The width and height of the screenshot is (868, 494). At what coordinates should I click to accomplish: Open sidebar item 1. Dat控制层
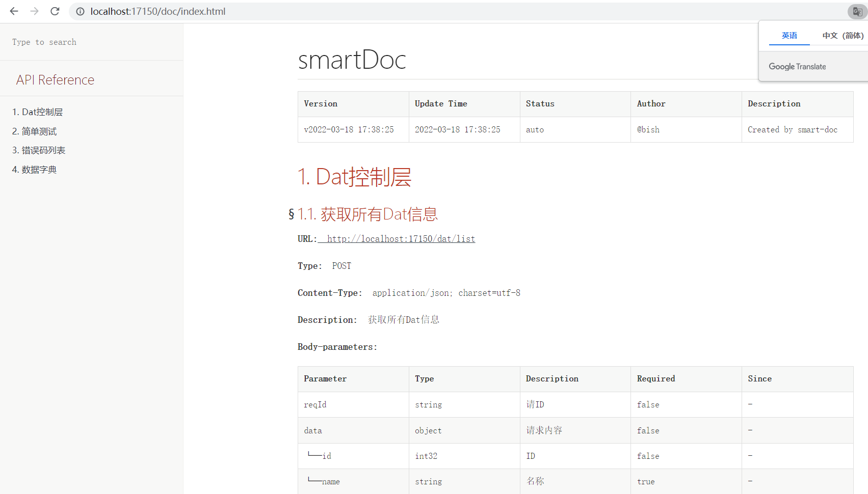(x=37, y=112)
